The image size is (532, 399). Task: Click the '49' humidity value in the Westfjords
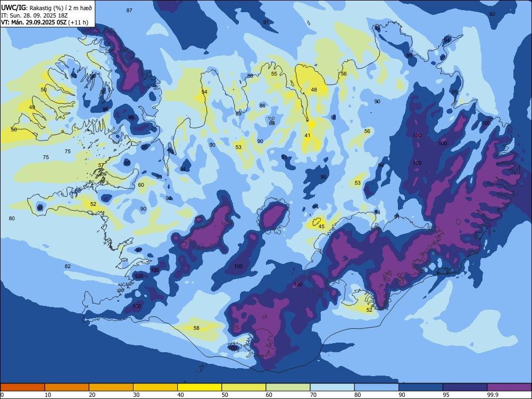point(31,107)
